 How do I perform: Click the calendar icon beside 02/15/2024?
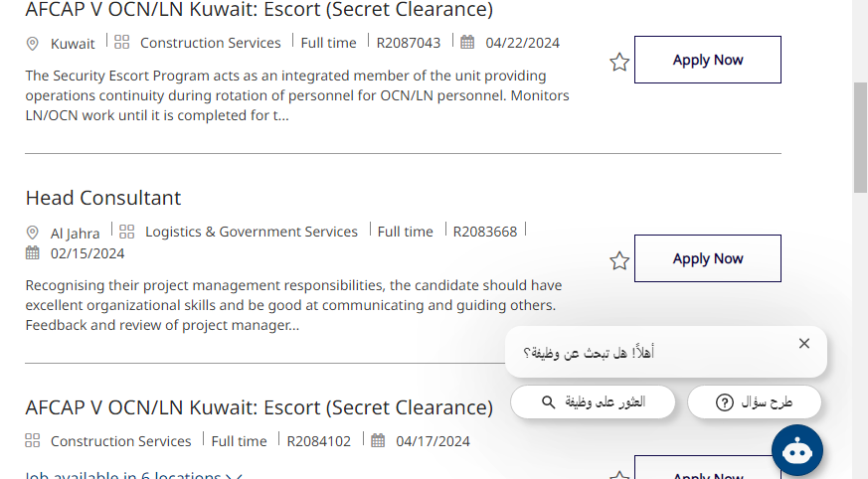pos(32,252)
